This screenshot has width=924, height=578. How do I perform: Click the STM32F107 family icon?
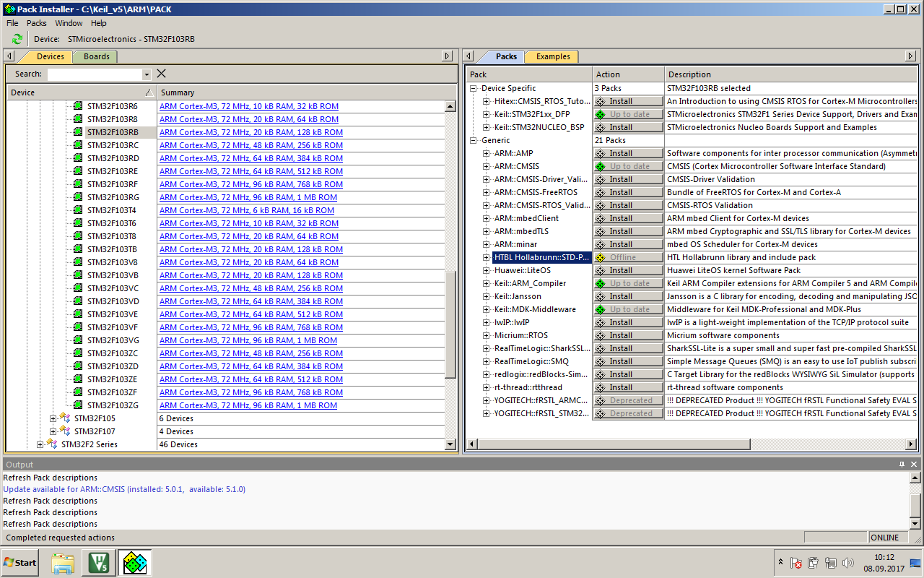(65, 431)
